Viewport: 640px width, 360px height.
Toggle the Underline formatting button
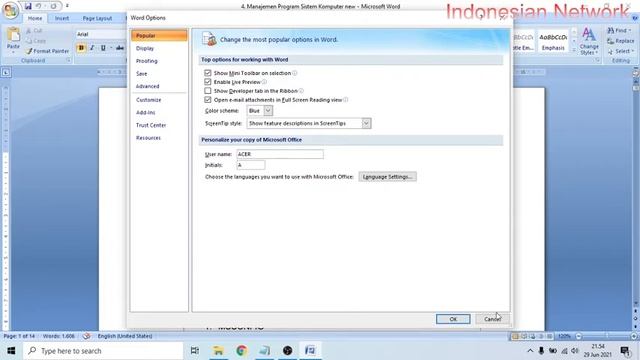tap(103, 48)
